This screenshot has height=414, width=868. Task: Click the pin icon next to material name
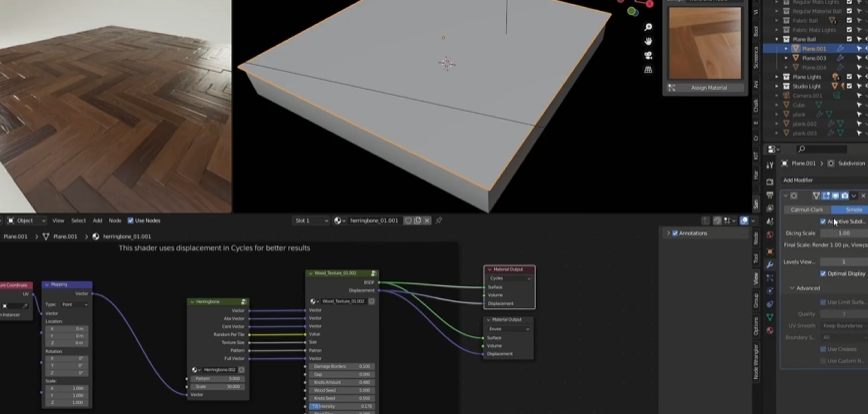tap(439, 220)
